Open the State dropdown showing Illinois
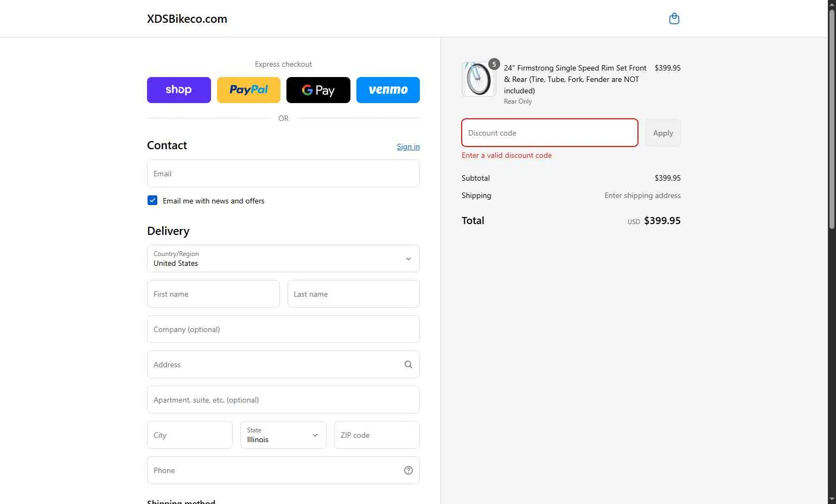Screen dimensions: 836x504 (x=283, y=435)
